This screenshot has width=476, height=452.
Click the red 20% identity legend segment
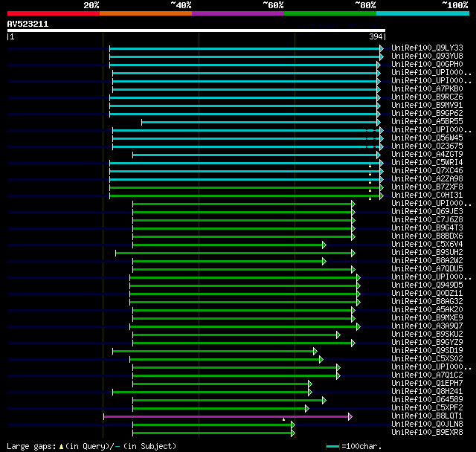coord(54,13)
